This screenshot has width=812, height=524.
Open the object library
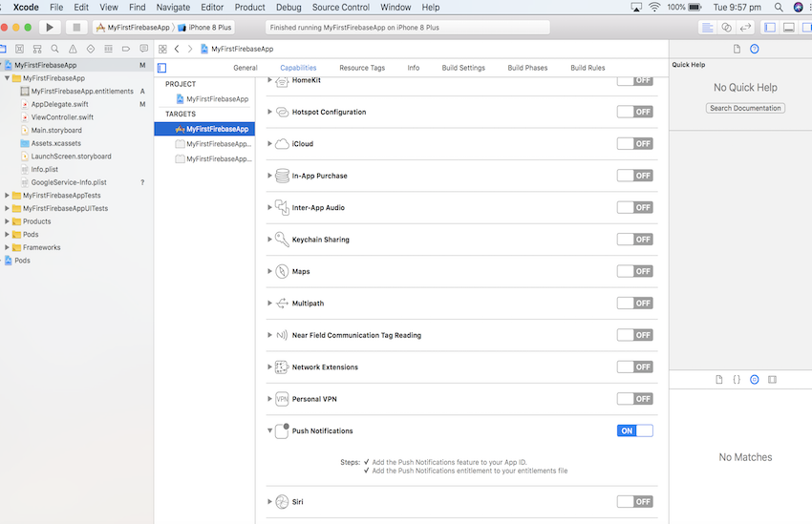coord(755,380)
